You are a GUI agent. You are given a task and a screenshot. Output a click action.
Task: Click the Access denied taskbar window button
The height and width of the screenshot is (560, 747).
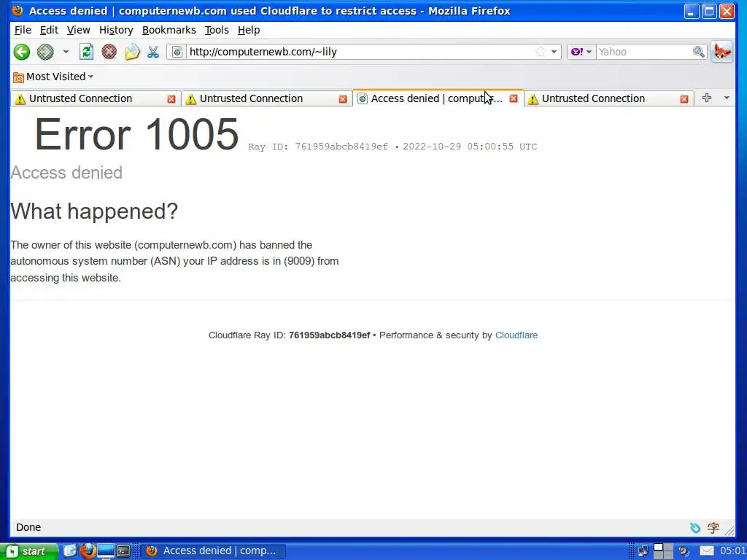(213, 551)
